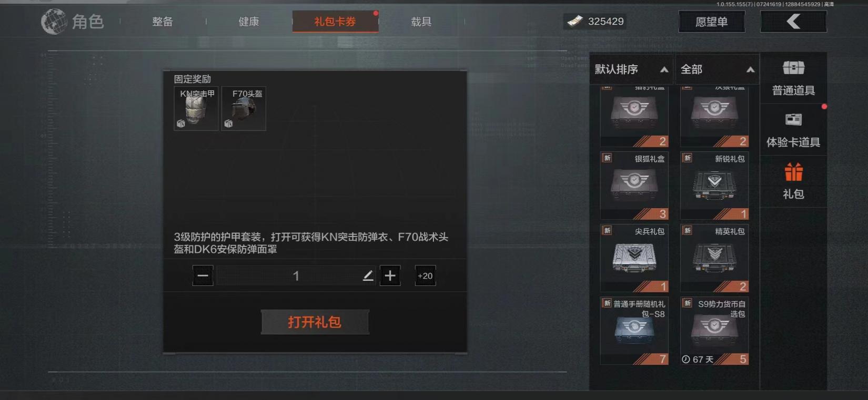Switch to the 健康 tab
The width and height of the screenshot is (868, 400).
click(249, 22)
